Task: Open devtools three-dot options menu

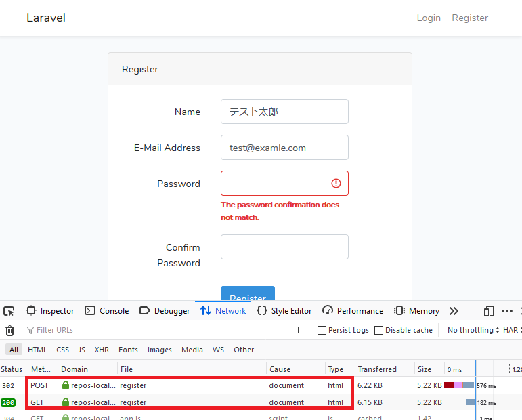Action: click(x=507, y=311)
